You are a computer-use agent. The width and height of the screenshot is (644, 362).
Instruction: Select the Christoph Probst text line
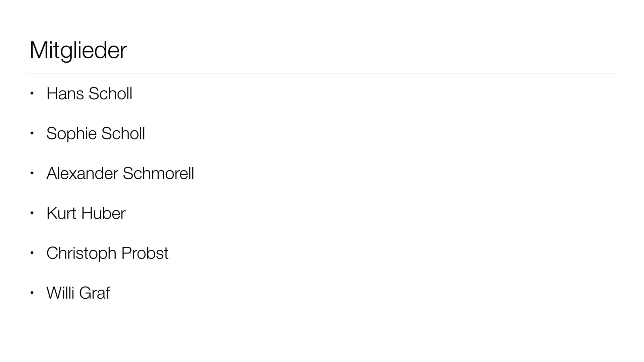[x=107, y=253]
